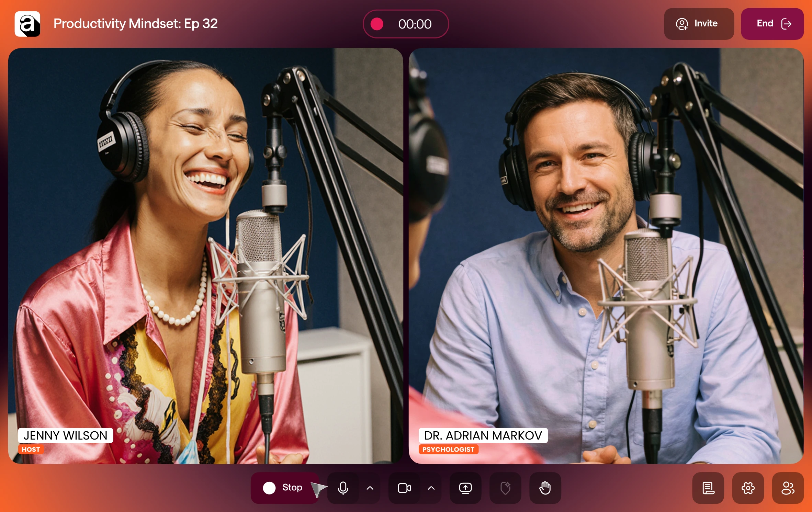
Task: Open settings gear icon
Action: coord(748,488)
